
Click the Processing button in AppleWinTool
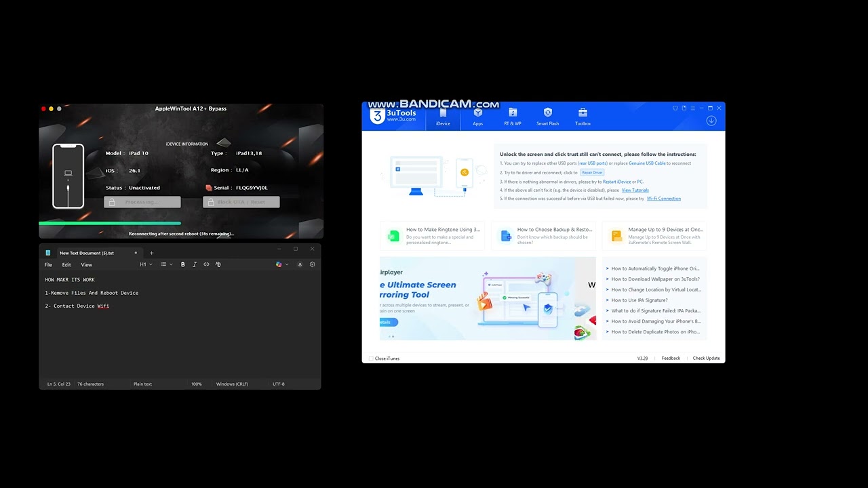(x=142, y=202)
